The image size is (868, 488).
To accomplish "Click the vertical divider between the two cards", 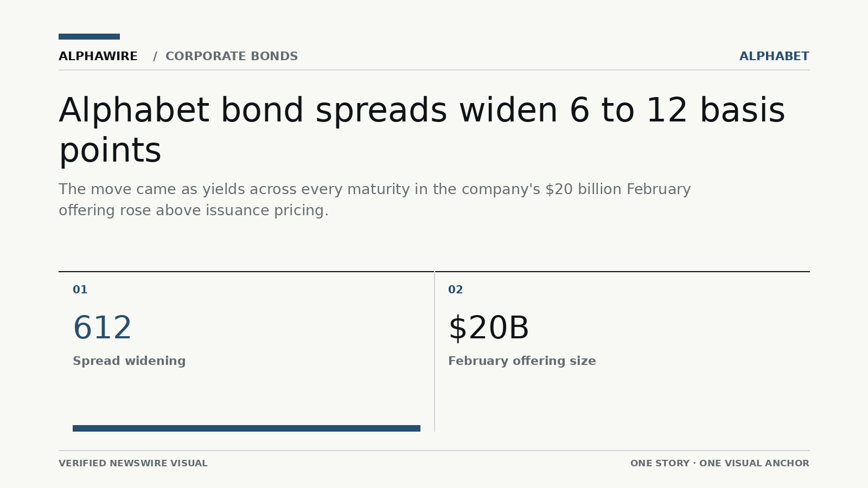I will point(435,351).
